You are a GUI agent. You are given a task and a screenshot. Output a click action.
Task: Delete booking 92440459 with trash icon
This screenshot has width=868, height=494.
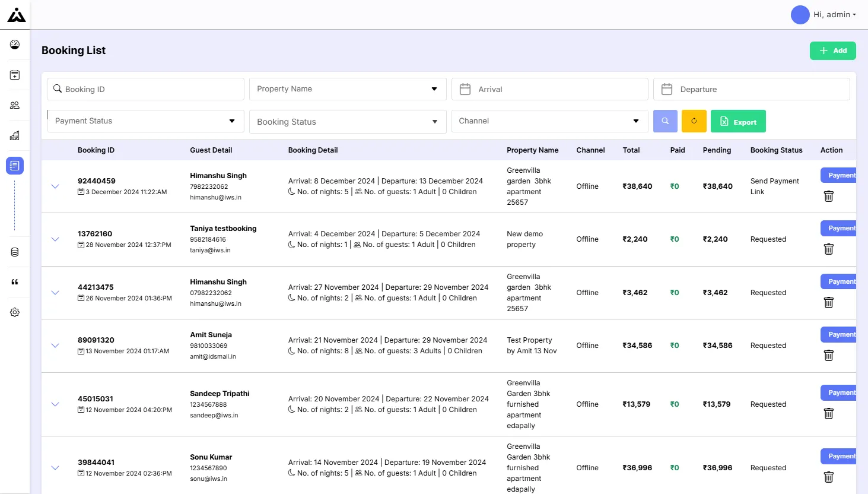point(829,196)
